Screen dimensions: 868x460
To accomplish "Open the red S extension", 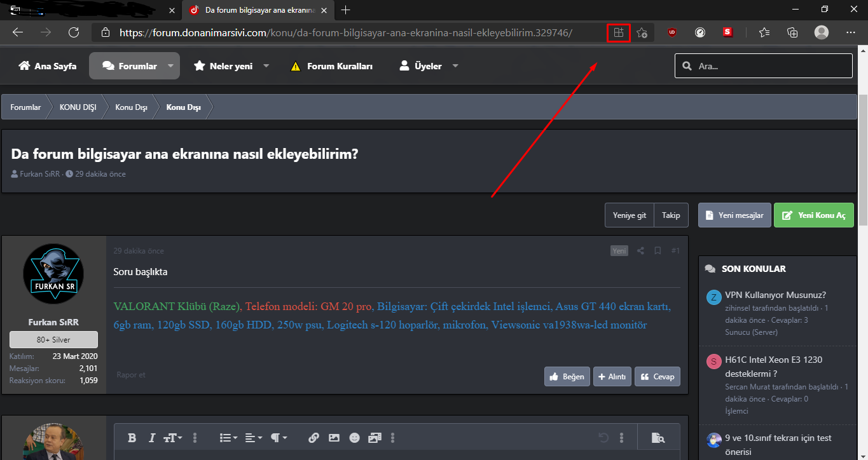I will 728,32.
